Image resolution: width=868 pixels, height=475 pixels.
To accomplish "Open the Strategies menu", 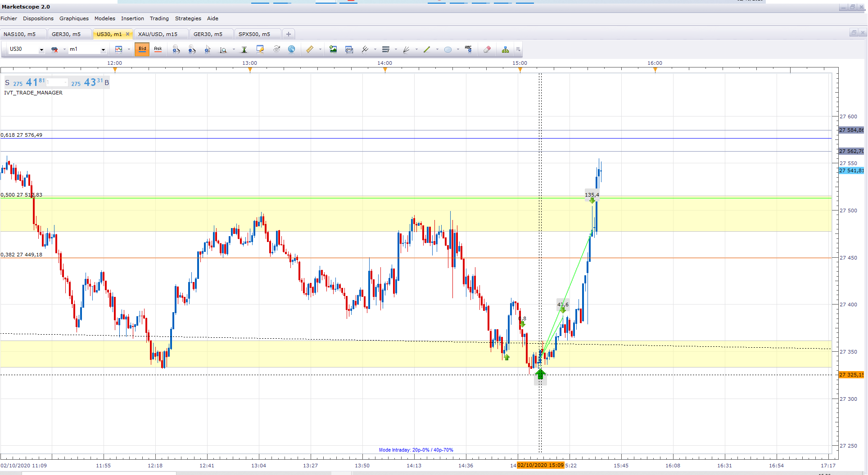I will coord(188,18).
